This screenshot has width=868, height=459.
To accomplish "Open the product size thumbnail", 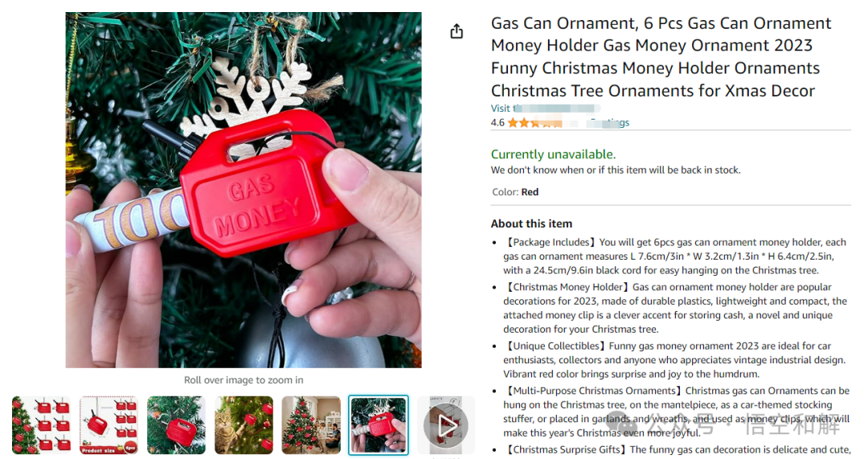I will (109, 425).
